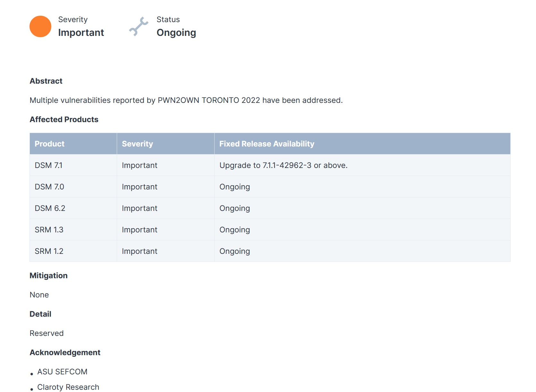536x392 pixels.
Task: Click the Abstract section heading
Action: tap(46, 81)
